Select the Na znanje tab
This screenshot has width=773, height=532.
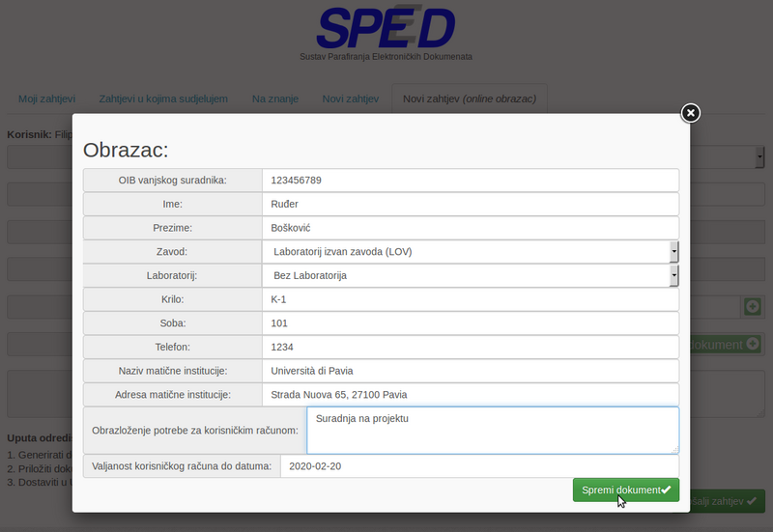(x=275, y=98)
